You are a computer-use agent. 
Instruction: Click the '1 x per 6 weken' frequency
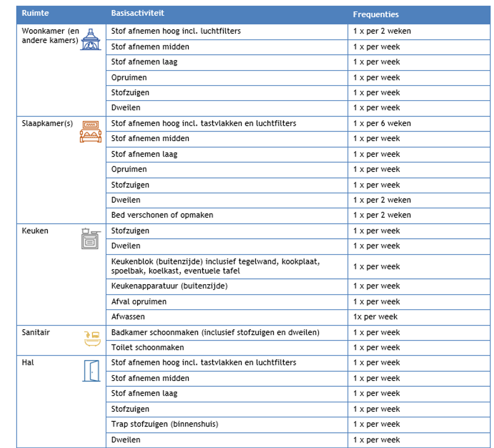[382, 123]
